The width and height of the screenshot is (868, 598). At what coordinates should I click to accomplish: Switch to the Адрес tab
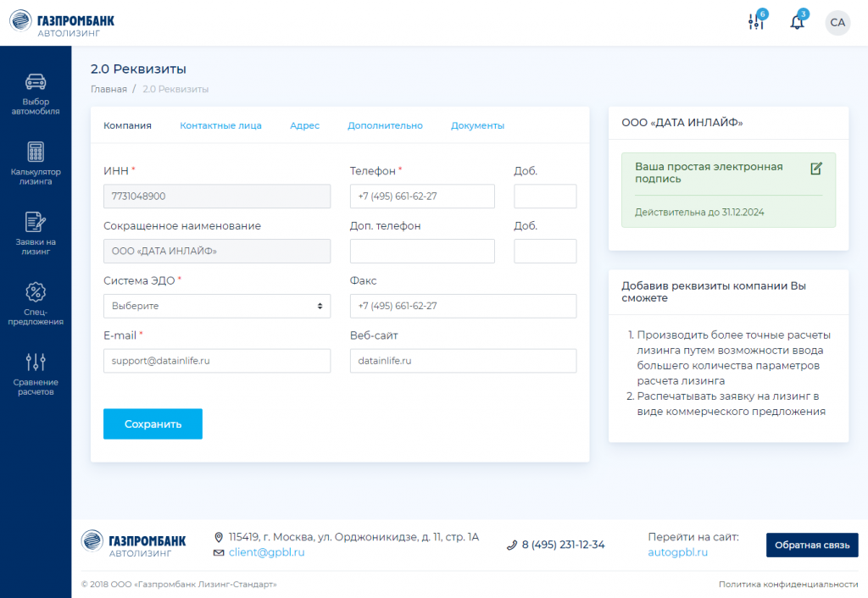pyautogui.click(x=305, y=125)
